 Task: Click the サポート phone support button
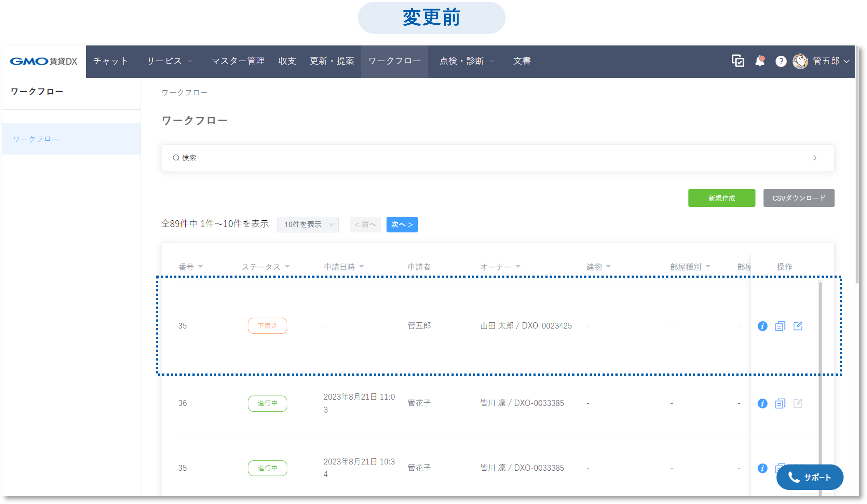tap(810, 477)
